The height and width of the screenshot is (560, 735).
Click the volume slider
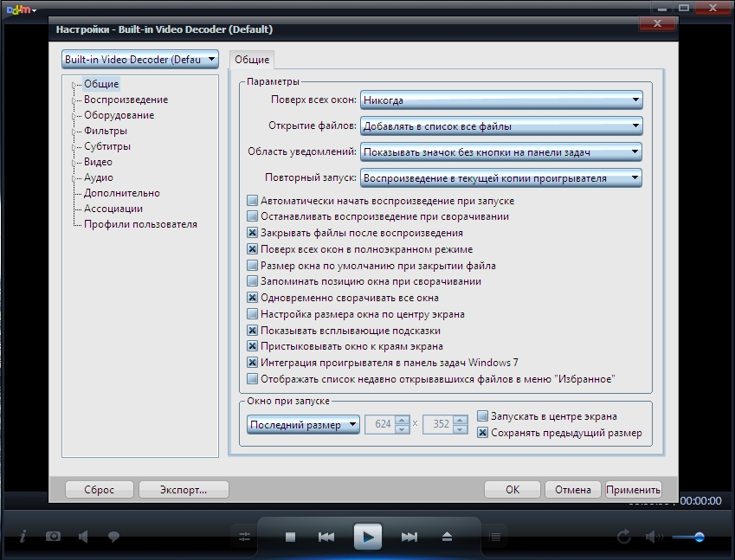688,537
